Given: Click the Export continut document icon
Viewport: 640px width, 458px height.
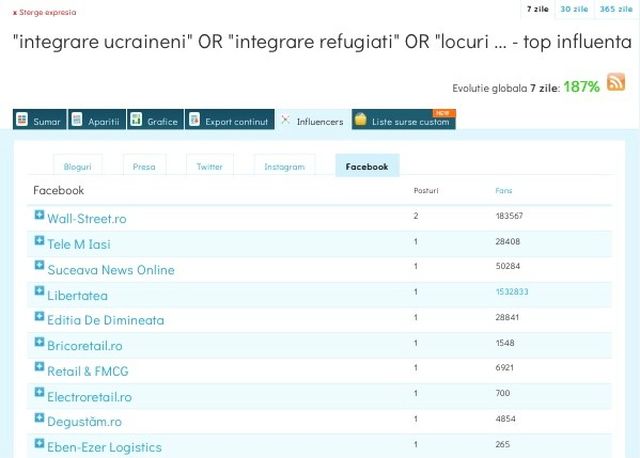Looking at the screenshot, I should [195, 119].
